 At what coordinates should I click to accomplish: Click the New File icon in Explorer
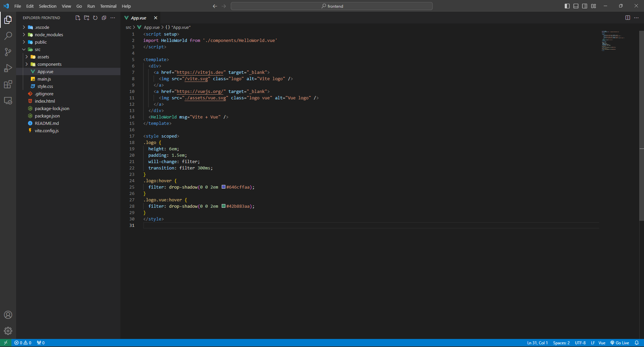pyautogui.click(x=78, y=18)
